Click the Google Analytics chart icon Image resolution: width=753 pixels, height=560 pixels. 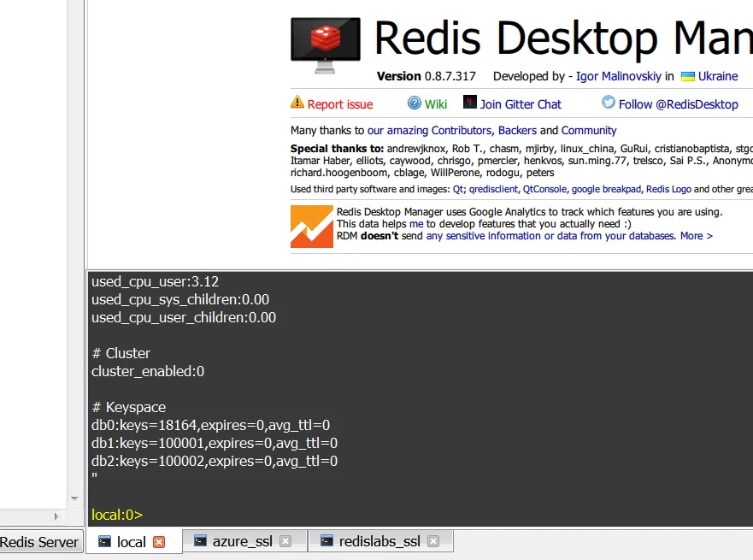coord(312,227)
